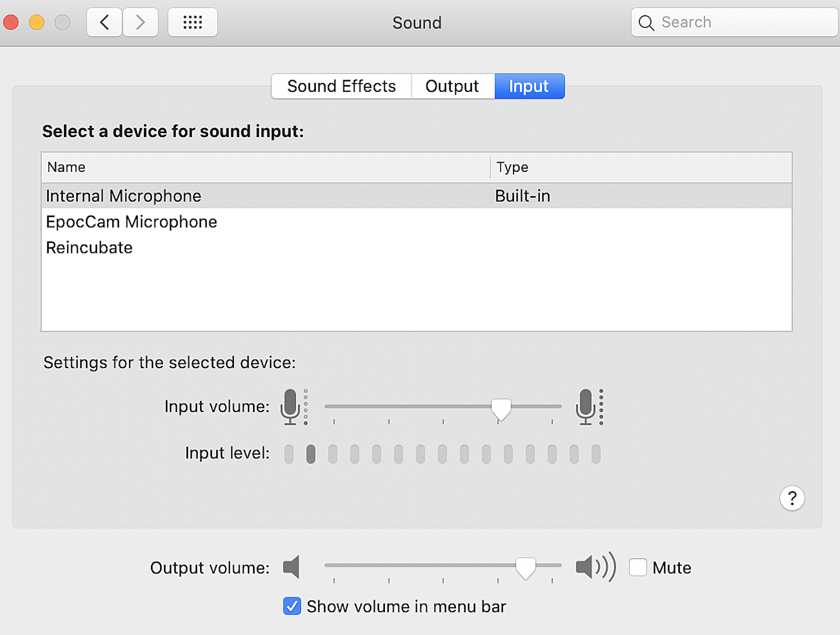The width and height of the screenshot is (840, 635).
Task: Open help with the question mark button
Action: [x=792, y=498]
